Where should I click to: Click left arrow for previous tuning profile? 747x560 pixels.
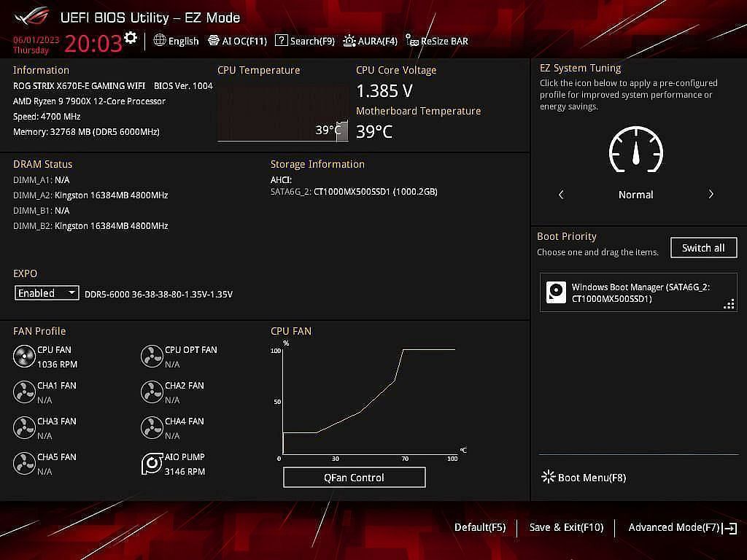click(x=561, y=194)
